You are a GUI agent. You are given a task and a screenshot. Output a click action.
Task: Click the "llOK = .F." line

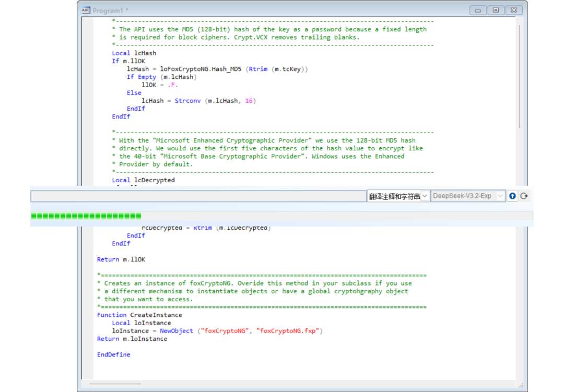click(x=160, y=85)
